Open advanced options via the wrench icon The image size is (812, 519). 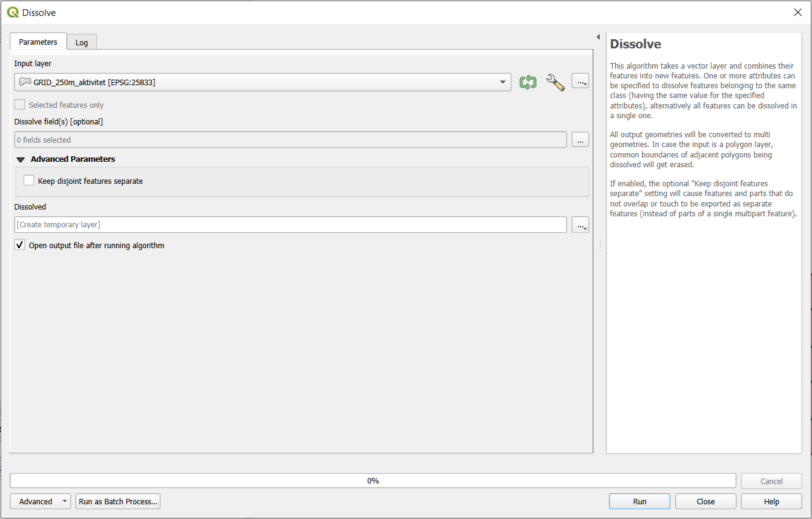tap(555, 82)
